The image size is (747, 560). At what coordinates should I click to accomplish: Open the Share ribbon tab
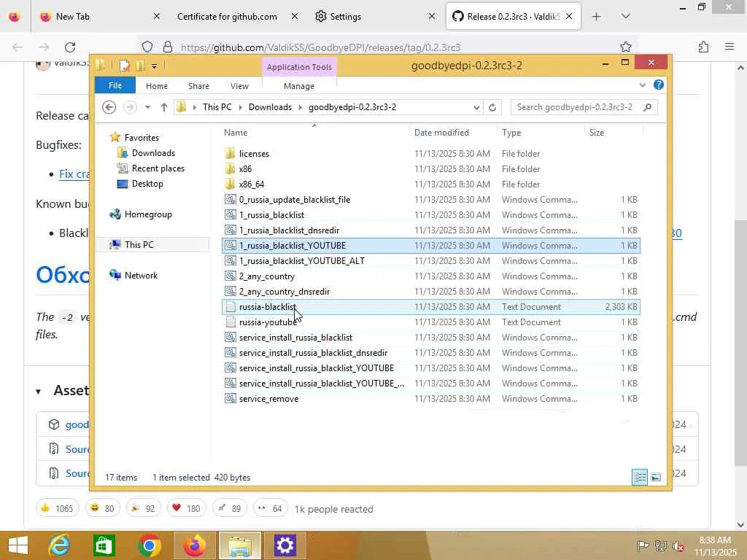198,86
